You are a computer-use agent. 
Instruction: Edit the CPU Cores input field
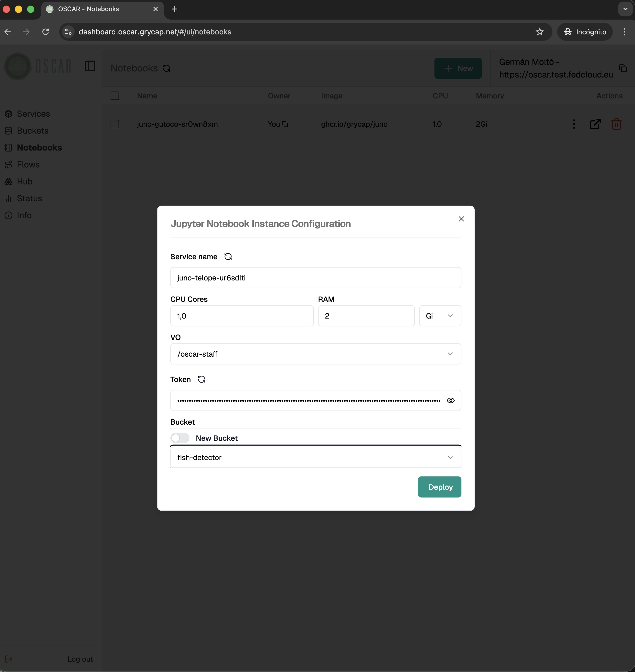(x=241, y=316)
